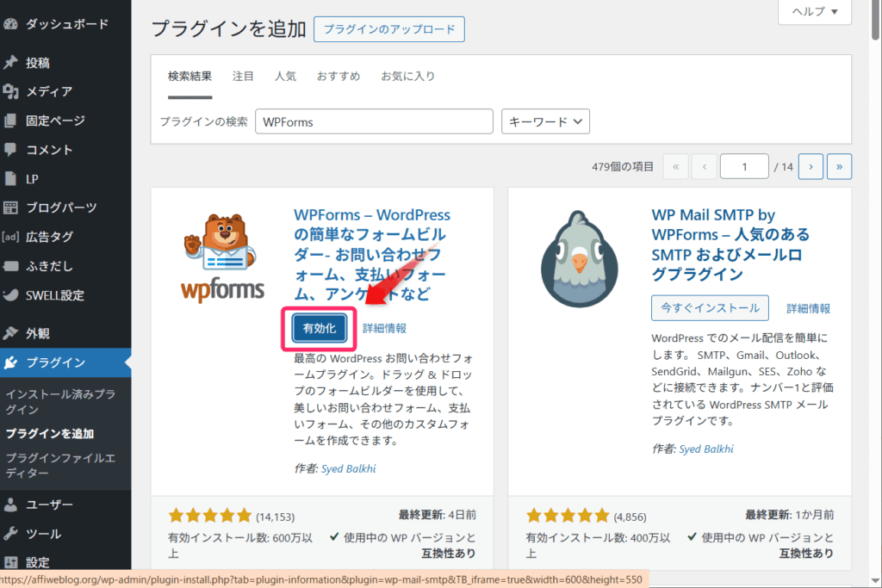The width and height of the screenshot is (882, 588).
Task: Switch to the お気に入り tab
Action: point(407,76)
